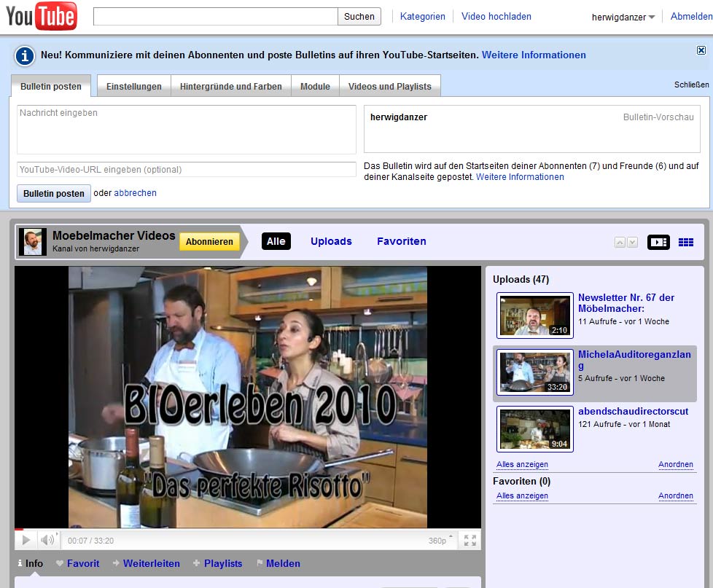Open the herwigdanzer account dropdown
Image resolution: width=713 pixels, height=588 pixels.
pos(623,17)
